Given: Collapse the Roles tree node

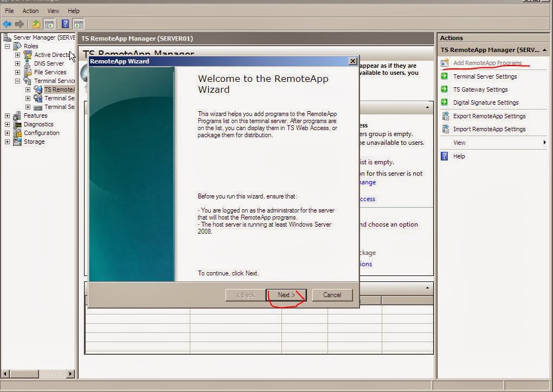Looking at the screenshot, I should pyautogui.click(x=7, y=46).
